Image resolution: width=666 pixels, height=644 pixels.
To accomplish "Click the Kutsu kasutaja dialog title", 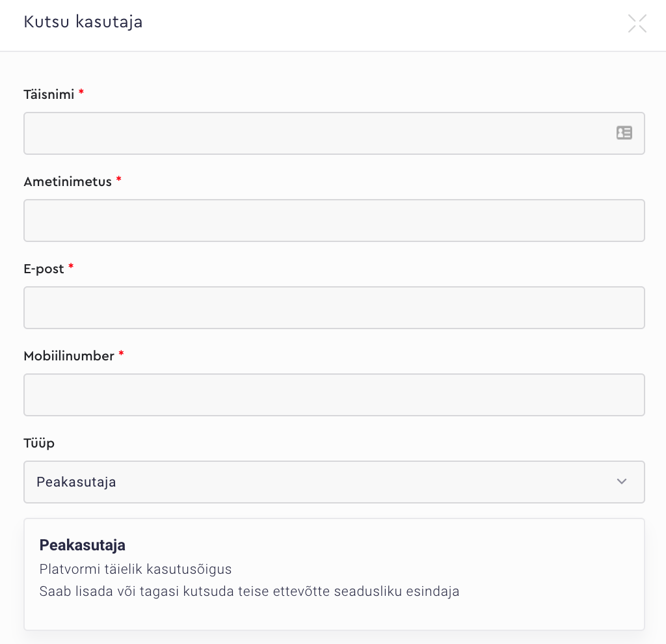I will click(x=83, y=22).
